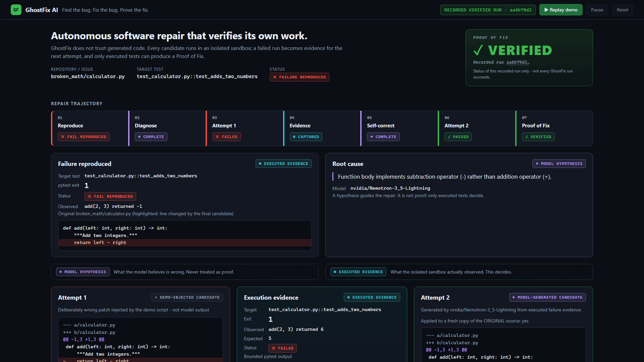
Task: Click Model Hypothesis tag in Root cause
Action: coord(559,164)
